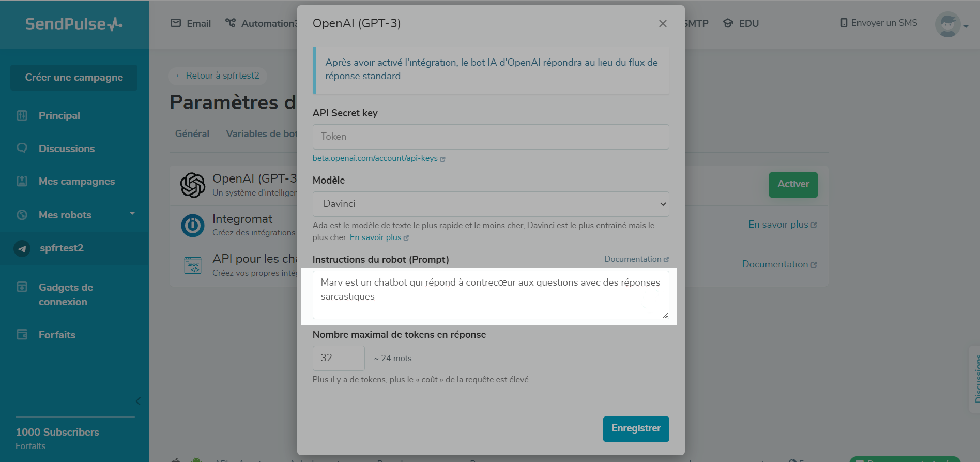Screen dimensions: 980x462
Task: Click the Enregistrer button
Action: (x=636, y=429)
